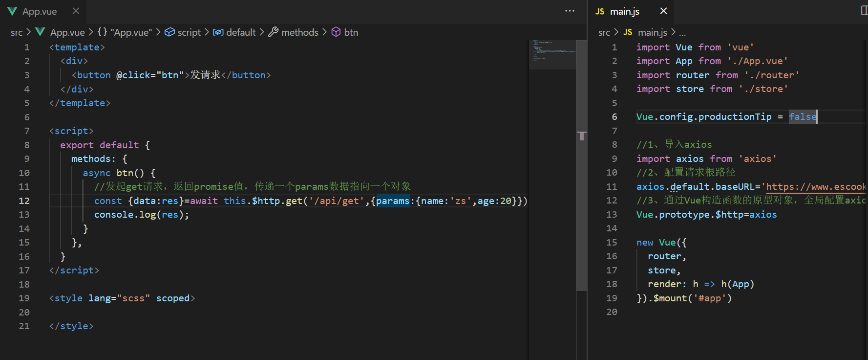
Task: Click 'Vue.prototype.$http=axios' line
Action: point(706,215)
